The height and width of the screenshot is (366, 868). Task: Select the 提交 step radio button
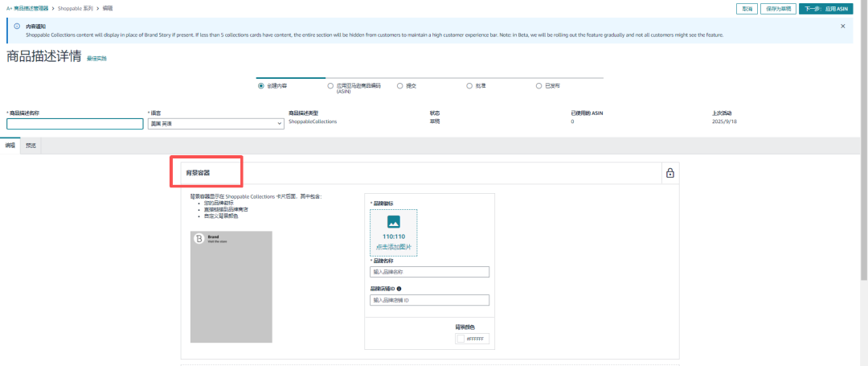point(400,84)
